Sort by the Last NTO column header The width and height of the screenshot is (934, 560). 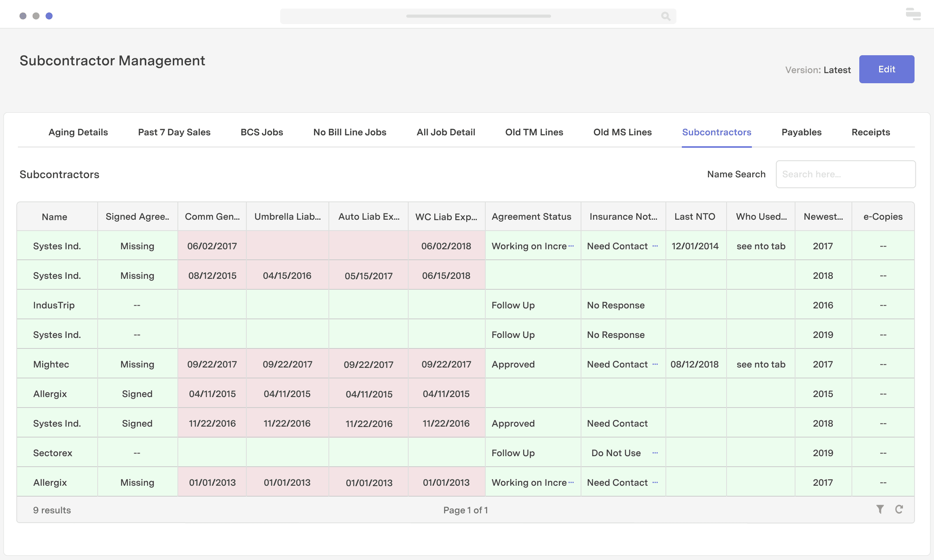695,217
